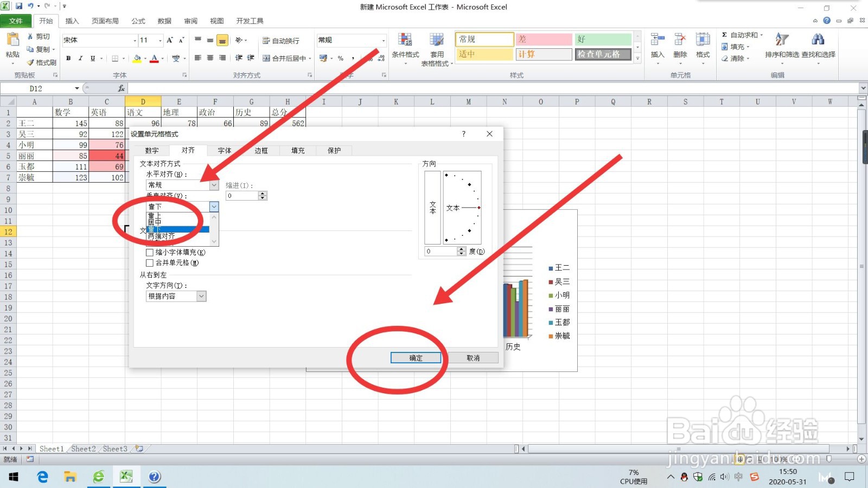
Task: Toggle Bold formatting
Action: [x=68, y=58]
